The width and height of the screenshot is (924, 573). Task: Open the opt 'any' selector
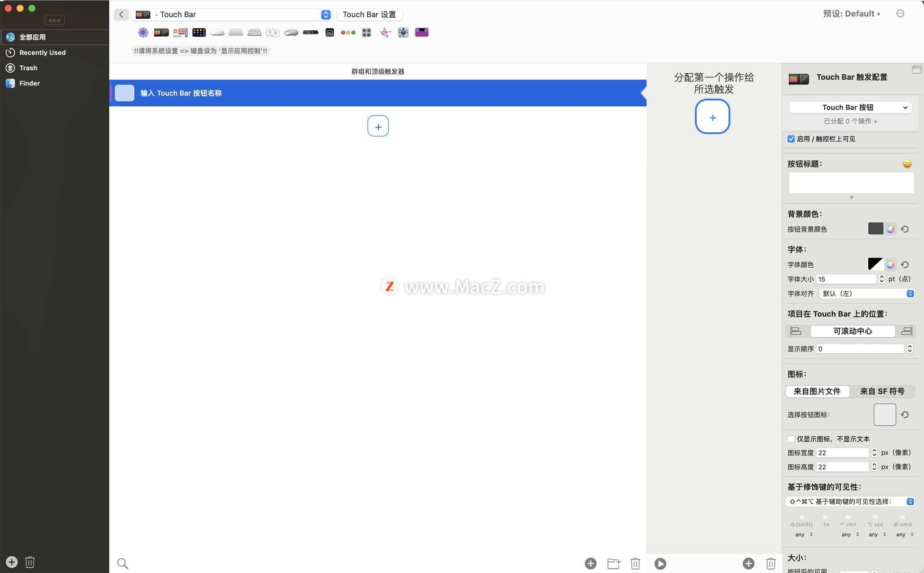(x=877, y=534)
